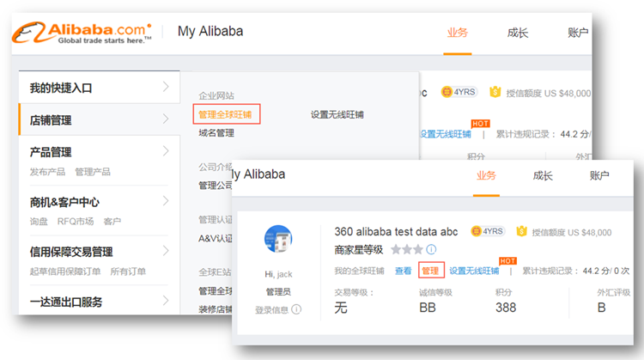Click the 4YRS badge in back window

(x=459, y=92)
